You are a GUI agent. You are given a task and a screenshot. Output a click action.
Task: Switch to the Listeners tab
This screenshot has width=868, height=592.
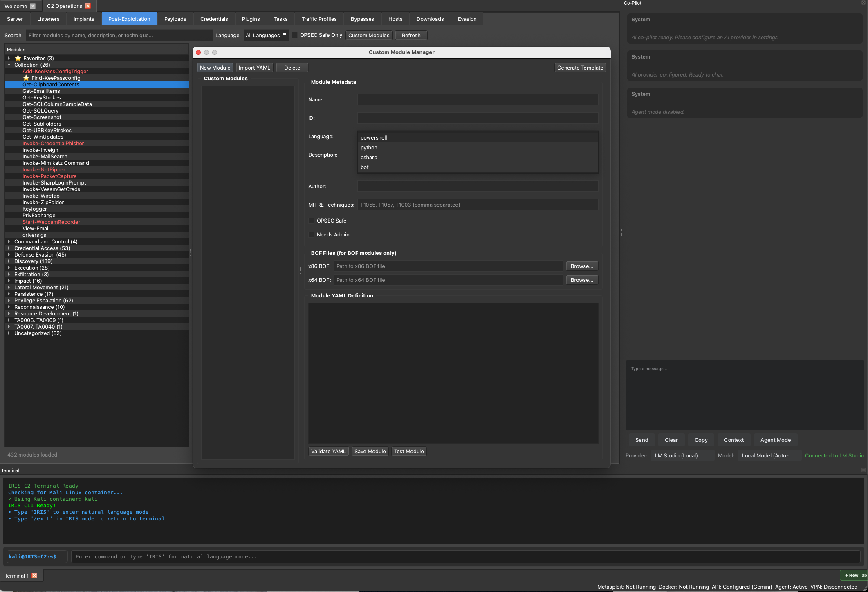(48, 19)
